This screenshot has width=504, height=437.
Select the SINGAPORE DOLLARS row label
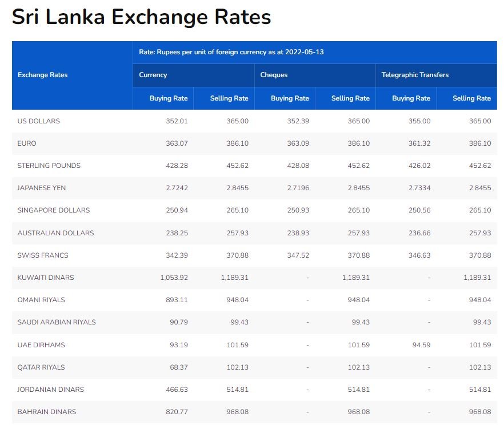pos(54,210)
